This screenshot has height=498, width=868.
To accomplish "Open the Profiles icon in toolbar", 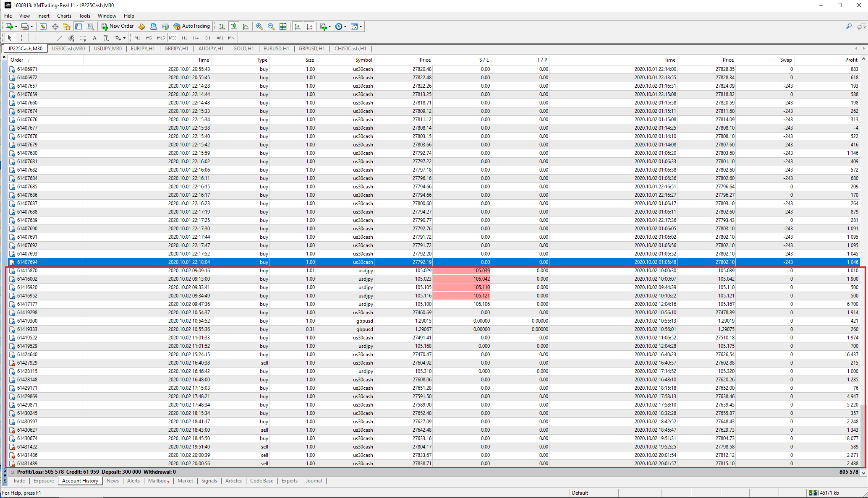I will 25,26.
